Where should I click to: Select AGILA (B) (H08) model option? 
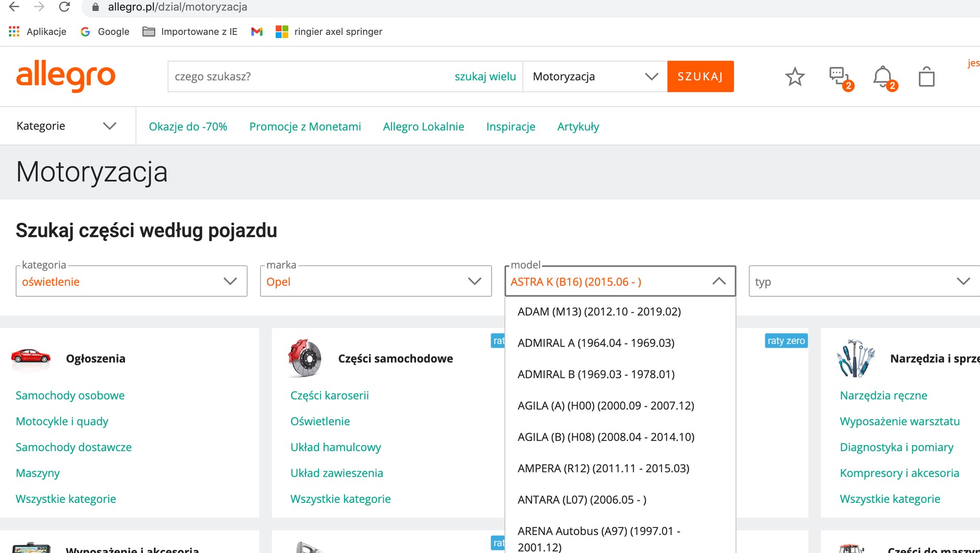(620, 437)
